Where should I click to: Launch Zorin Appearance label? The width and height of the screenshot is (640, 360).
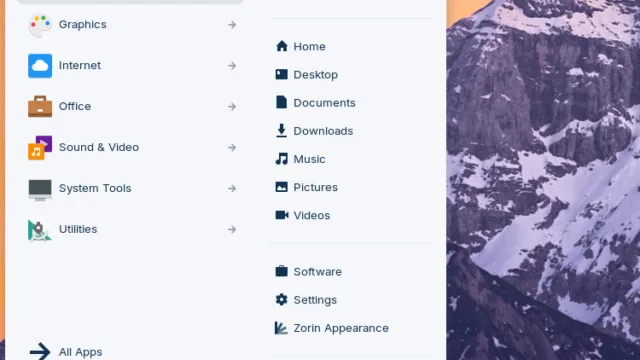coord(341,328)
